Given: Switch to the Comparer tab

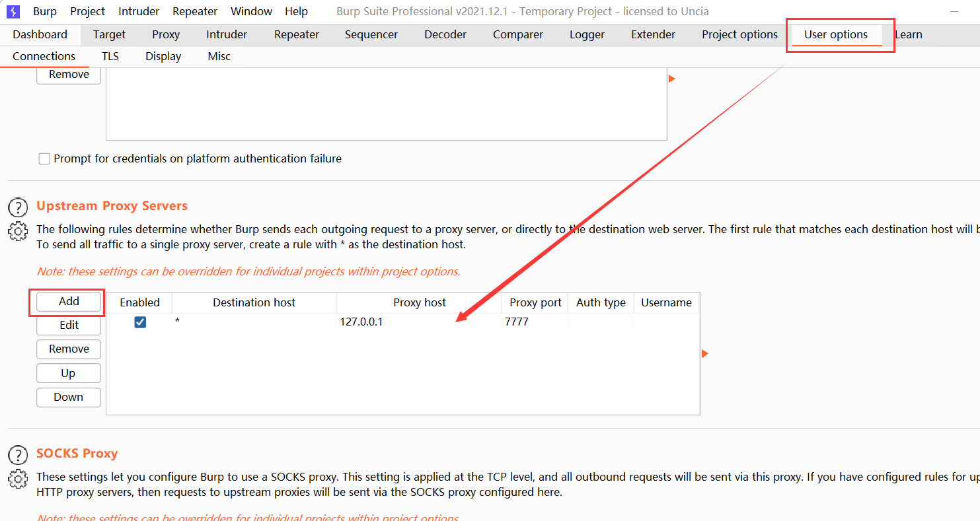Looking at the screenshot, I should tap(518, 34).
